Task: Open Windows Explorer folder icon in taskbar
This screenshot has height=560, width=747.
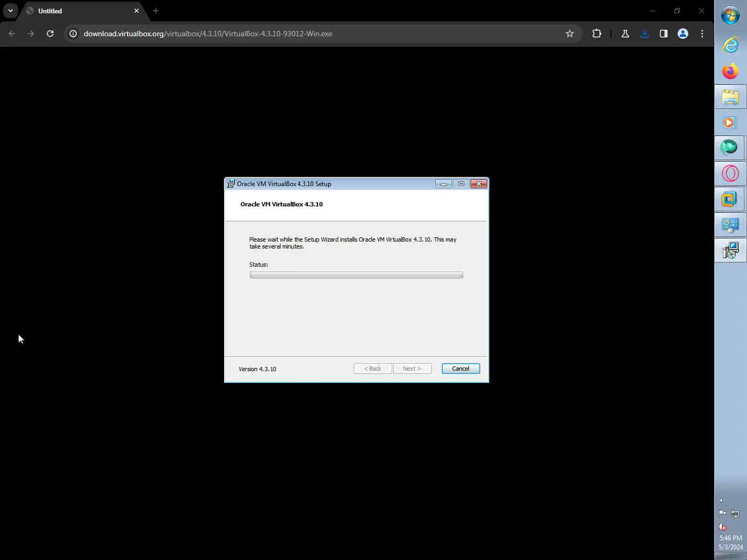Action: tap(730, 97)
